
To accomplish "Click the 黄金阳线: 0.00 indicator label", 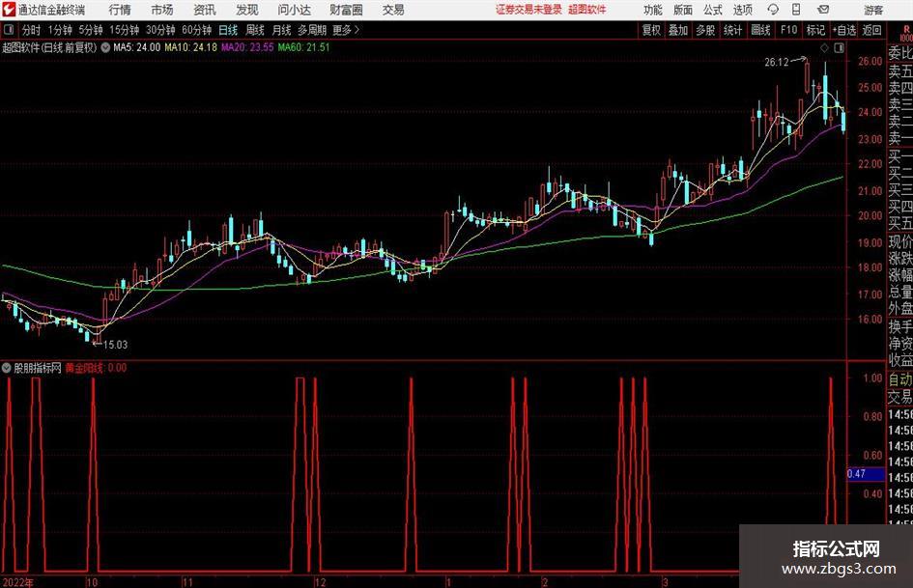I will pyautogui.click(x=96, y=368).
